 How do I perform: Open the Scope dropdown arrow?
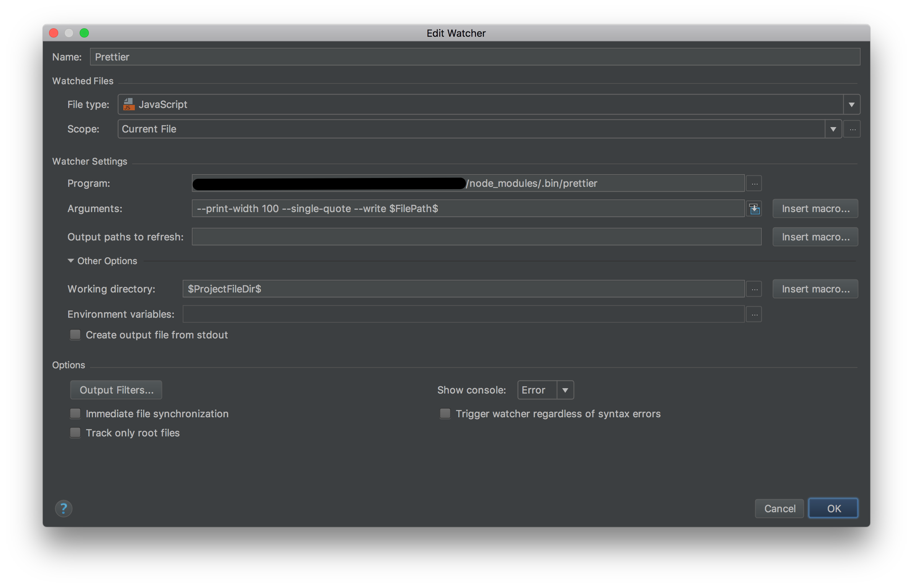click(x=833, y=129)
